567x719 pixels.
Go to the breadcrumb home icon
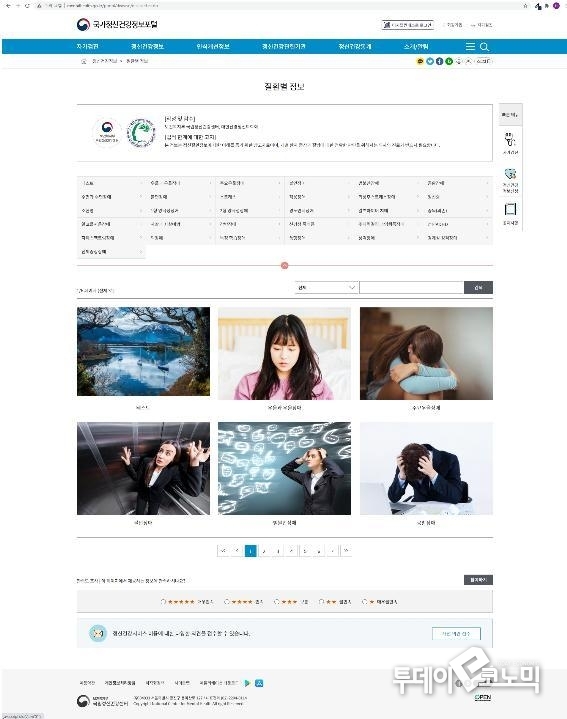83,61
